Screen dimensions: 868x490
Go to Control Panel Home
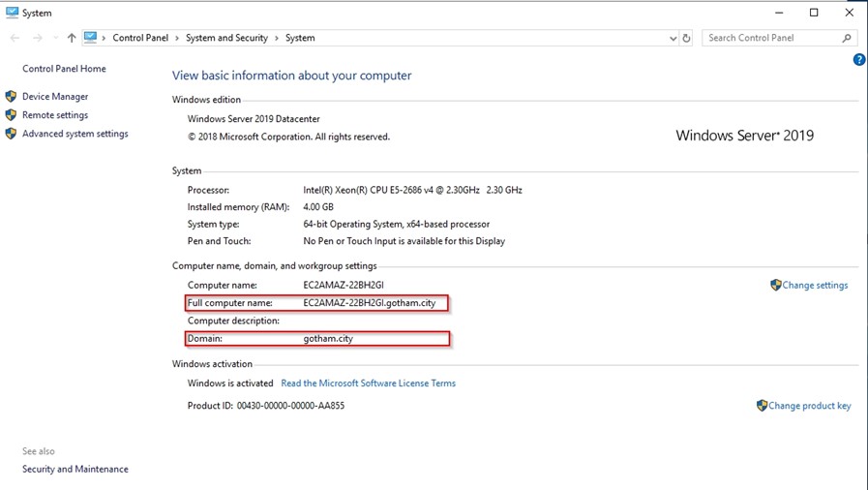[x=64, y=69]
